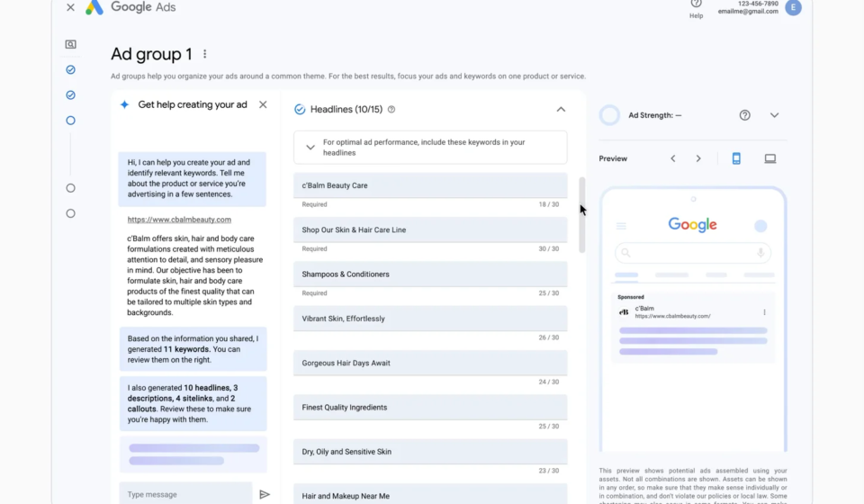Select the fourth step circle in sidebar
The height and width of the screenshot is (504, 864).
[70, 188]
